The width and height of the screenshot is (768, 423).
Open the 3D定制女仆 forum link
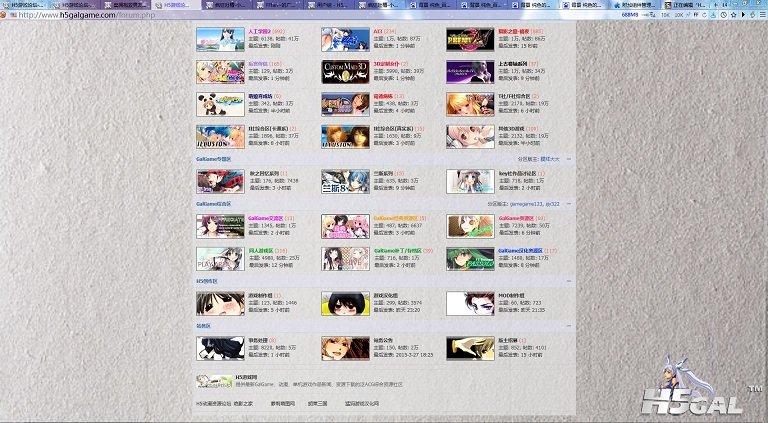(386, 64)
